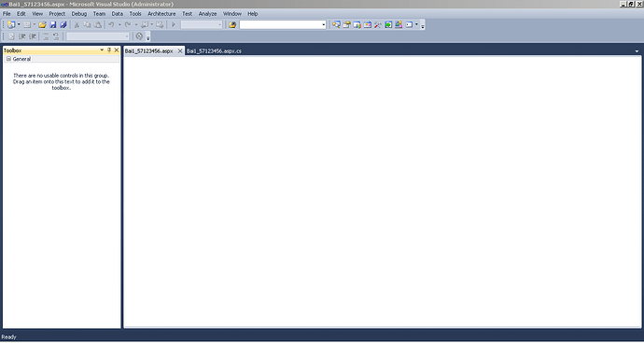This screenshot has height=343, width=644.
Task: Click the Toolbox wrench-and-hammer icon
Action: (x=378, y=24)
